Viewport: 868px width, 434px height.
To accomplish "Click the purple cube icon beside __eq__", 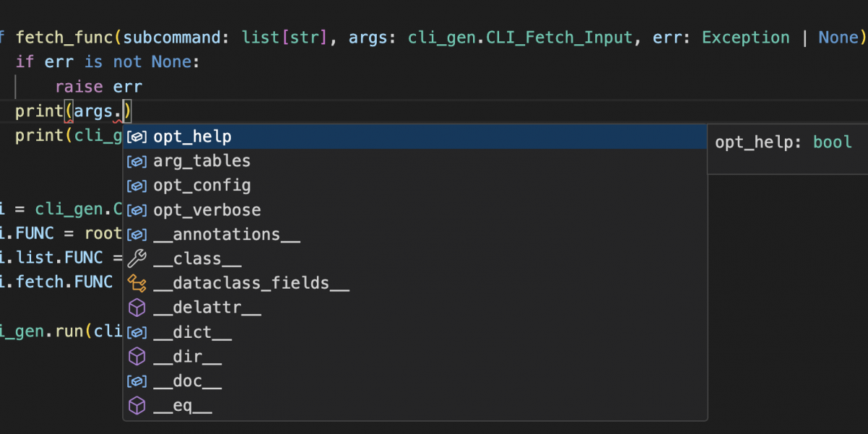I will [x=137, y=407].
